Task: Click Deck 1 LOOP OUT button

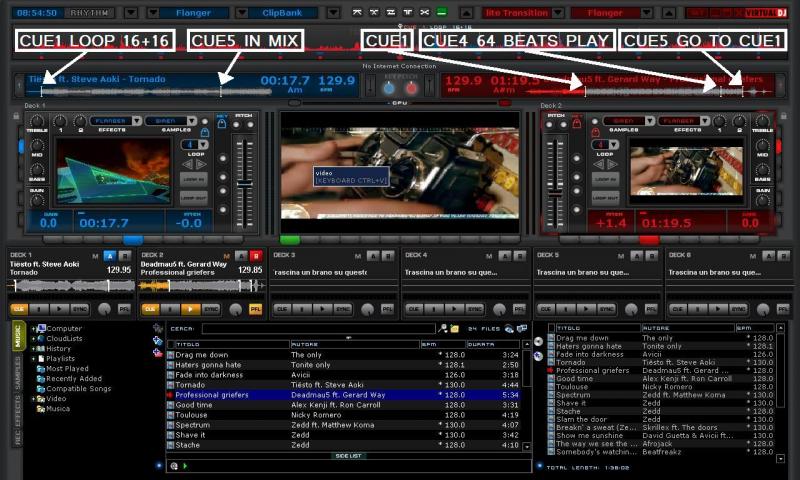Action: [193, 198]
